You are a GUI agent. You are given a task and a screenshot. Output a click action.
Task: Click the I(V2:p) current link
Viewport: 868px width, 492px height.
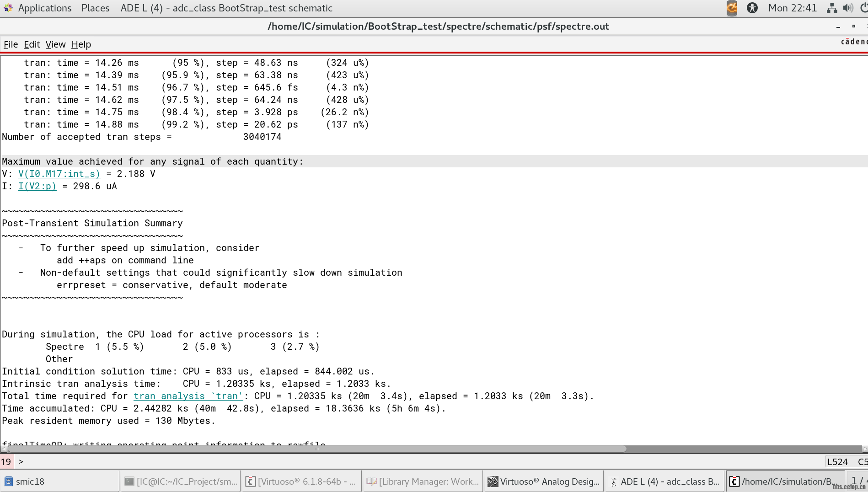(x=37, y=186)
